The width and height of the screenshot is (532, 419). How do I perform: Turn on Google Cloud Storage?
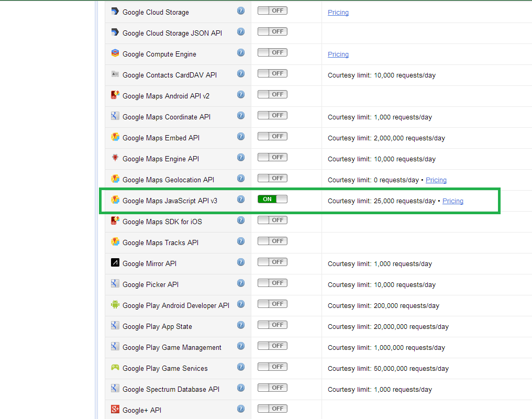pos(272,11)
